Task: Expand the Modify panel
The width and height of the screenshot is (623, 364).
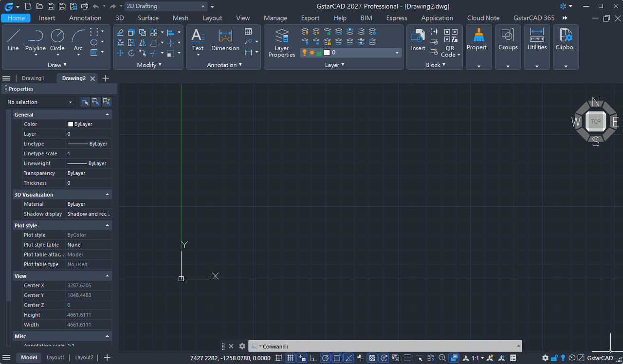Action: click(x=149, y=65)
